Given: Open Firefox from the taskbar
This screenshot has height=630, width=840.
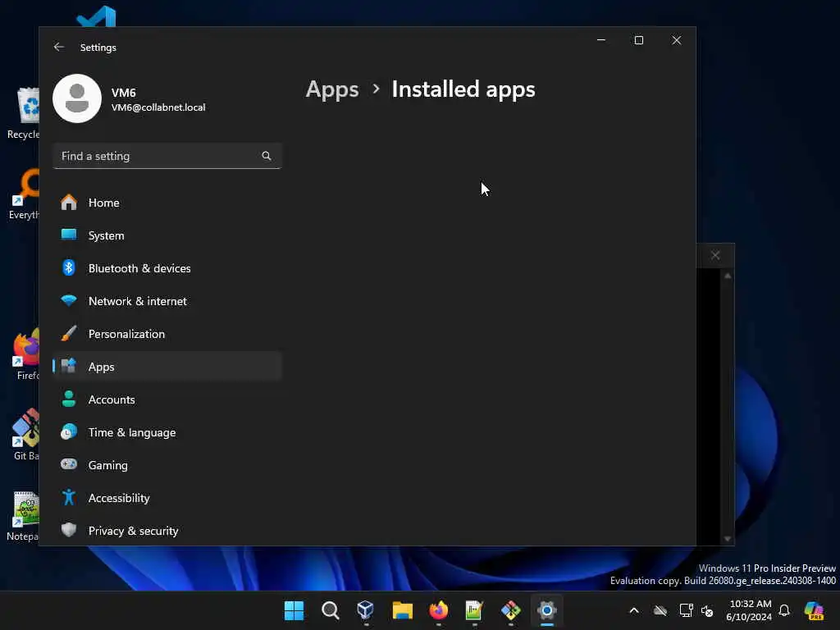Looking at the screenshot, I should [438, 610].
